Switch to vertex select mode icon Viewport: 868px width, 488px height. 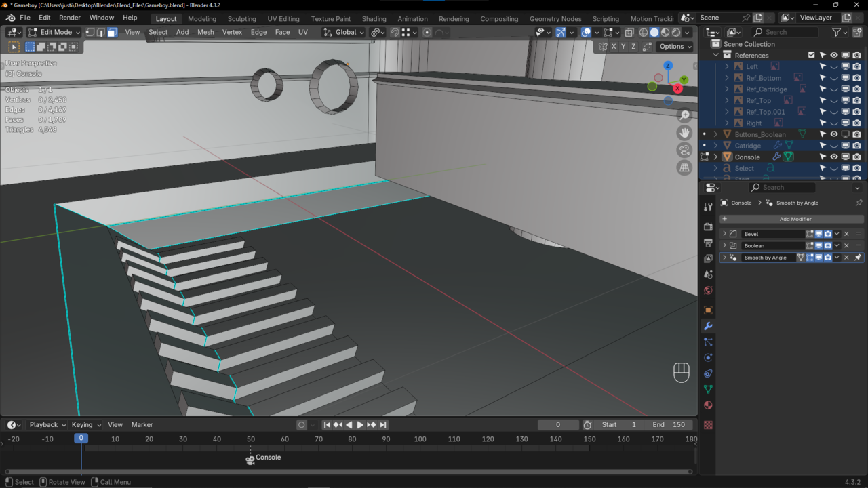tap(90, 32)
